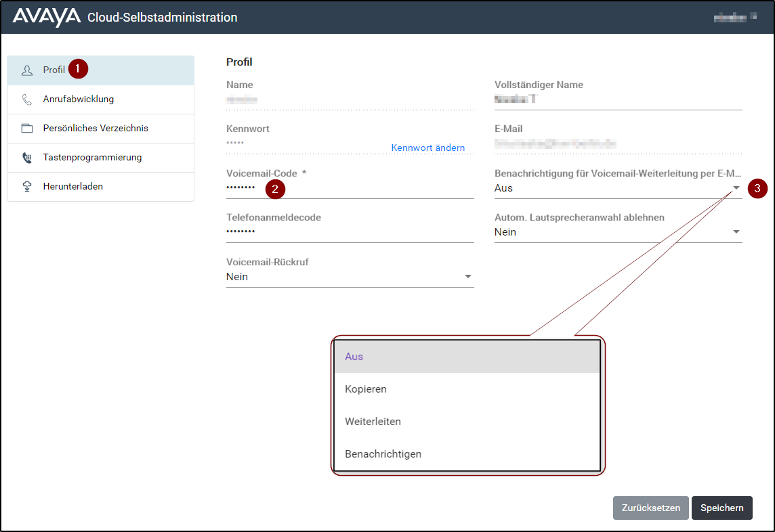Click the Profil person icon in sidebar
The height and width of the screenshot is (532, 775).
pos(27,70)
